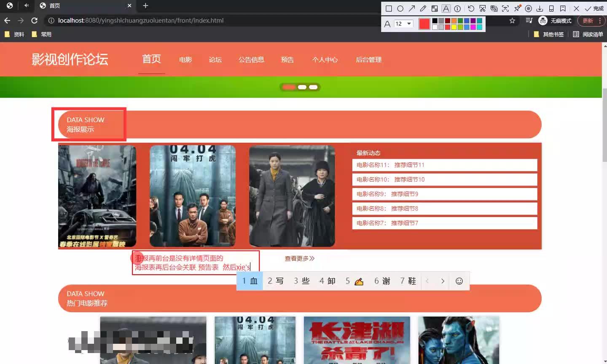Select the mosaic blur tool
Screen dimensions: 607x364
click(x=434, y=8)
